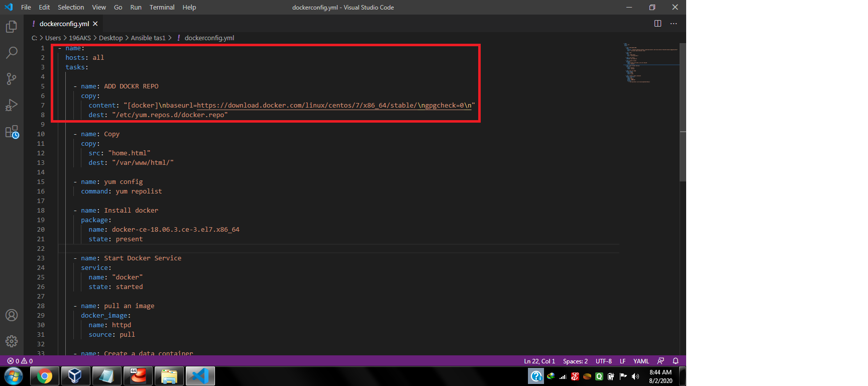
Task: Open the Search view in the activity bar
Action: pos(12,52)
